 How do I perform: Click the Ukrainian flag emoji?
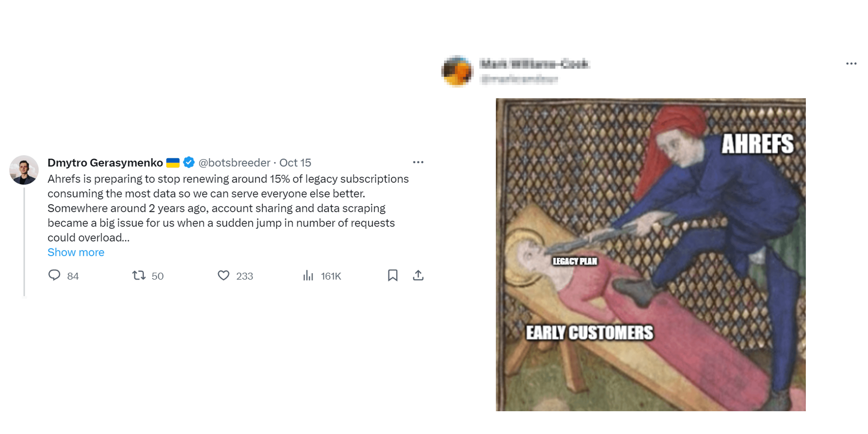173,163
